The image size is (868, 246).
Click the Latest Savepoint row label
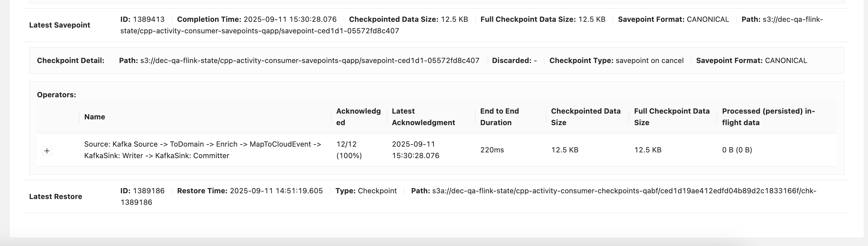(x=60, y=25)
